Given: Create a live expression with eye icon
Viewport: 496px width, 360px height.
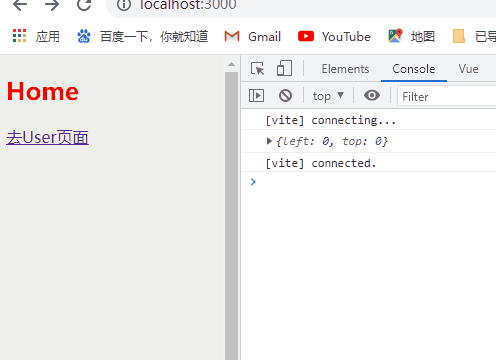Looking at the screenshot, I should pos(372,95).
